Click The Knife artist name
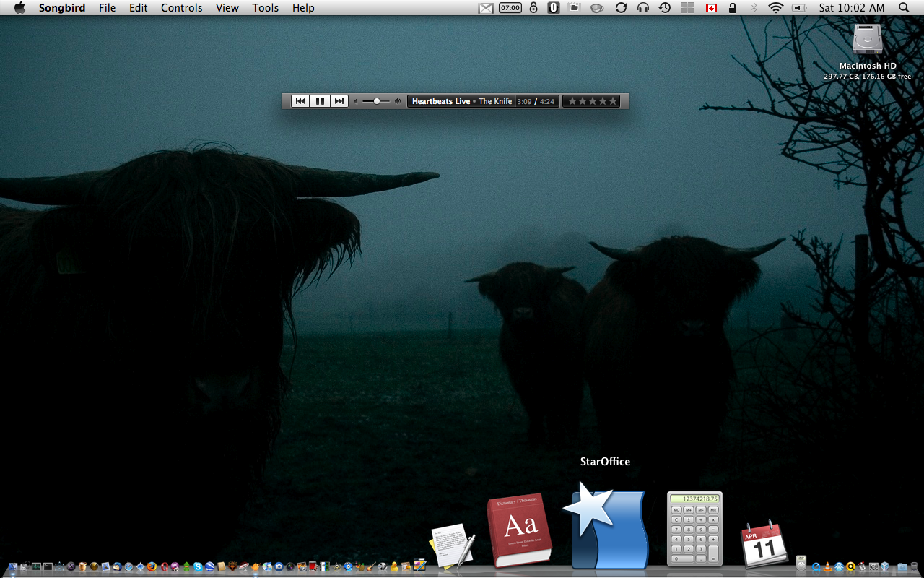 [495, 101]
